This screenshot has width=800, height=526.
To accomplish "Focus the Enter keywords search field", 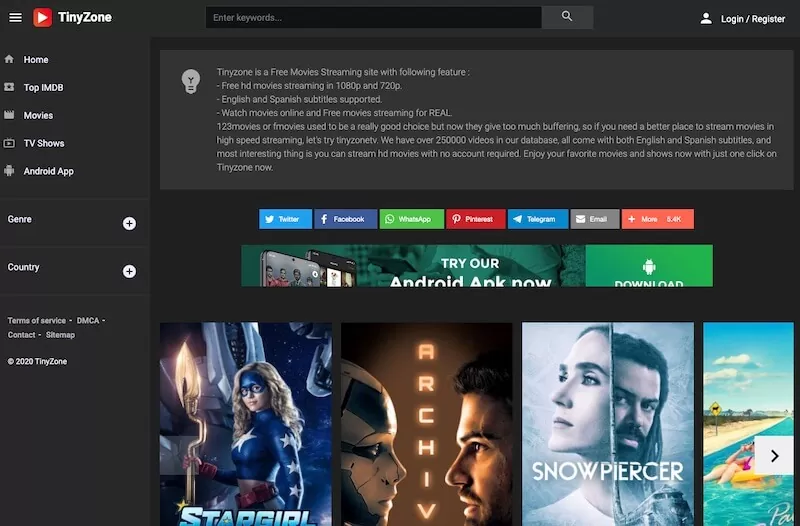I will click(373, 17).
